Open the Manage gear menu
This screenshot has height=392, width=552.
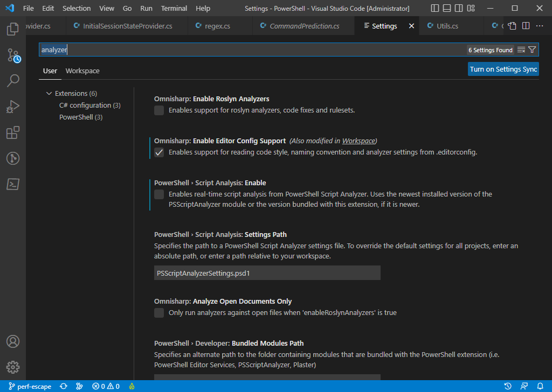point(13,367)
